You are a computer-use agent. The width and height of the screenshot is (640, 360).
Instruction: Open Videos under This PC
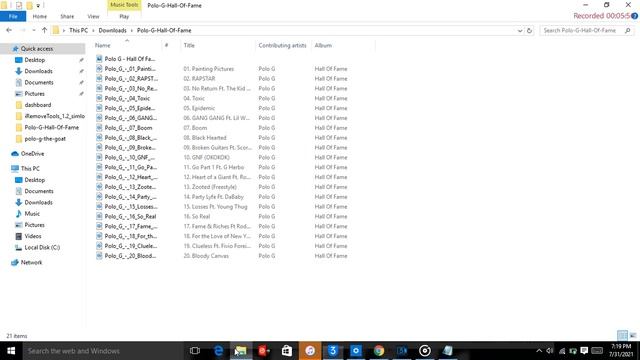click(33, 236)
